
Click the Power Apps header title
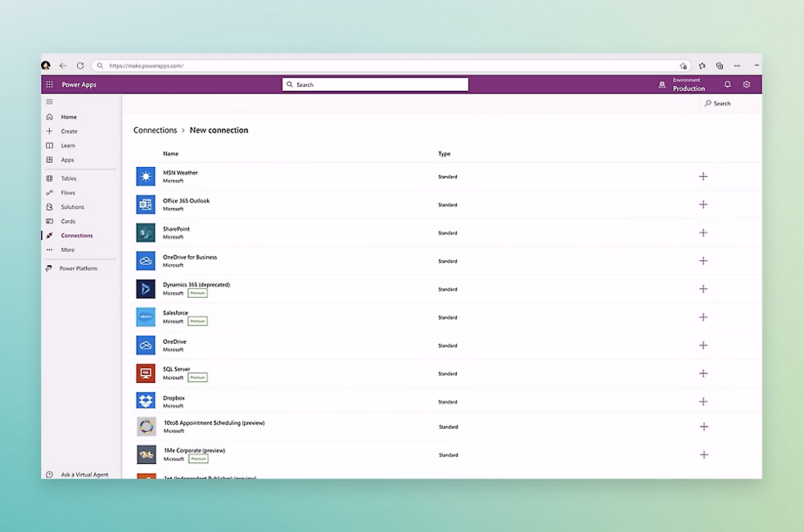(x=79, y=84)
